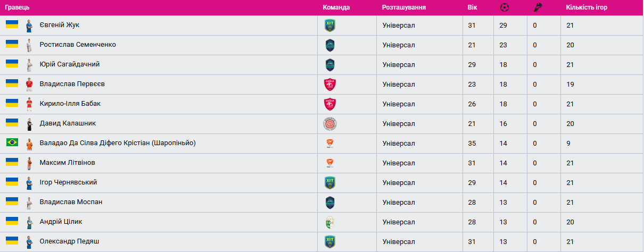Click the Розташування column header

pos(404,7)
